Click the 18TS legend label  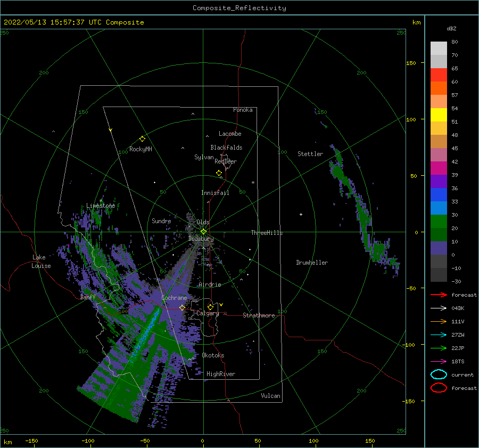click(x=458, y=362)
